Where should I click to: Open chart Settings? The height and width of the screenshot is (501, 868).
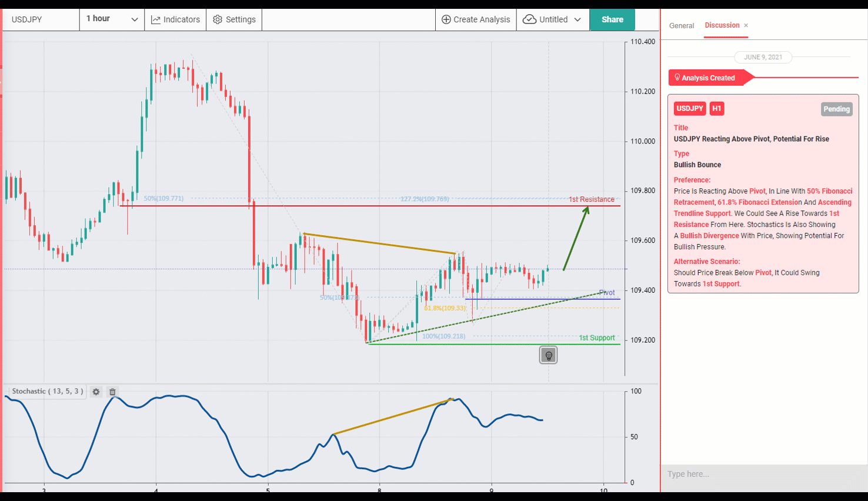click(x=234, y=19)
